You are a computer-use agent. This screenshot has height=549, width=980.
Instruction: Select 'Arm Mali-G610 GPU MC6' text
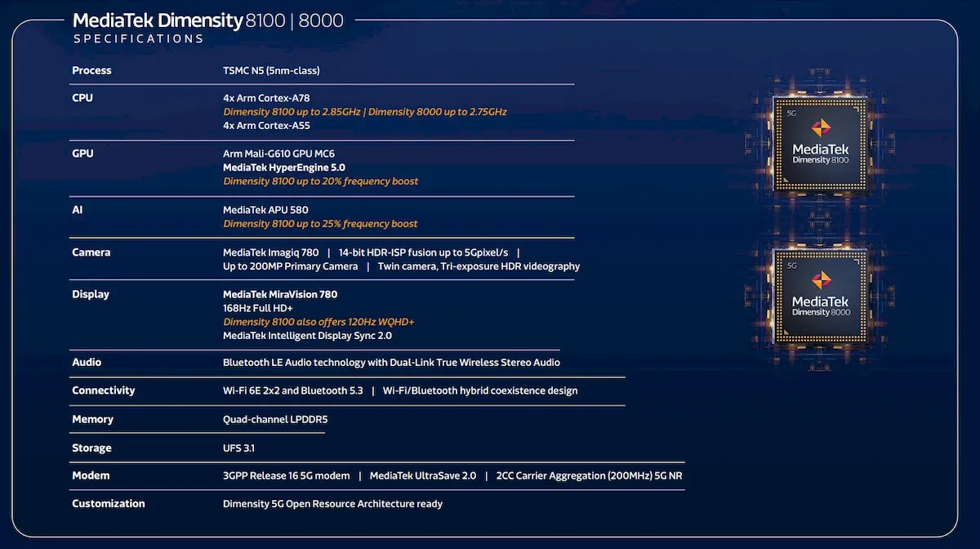click(x=278, y=154)
